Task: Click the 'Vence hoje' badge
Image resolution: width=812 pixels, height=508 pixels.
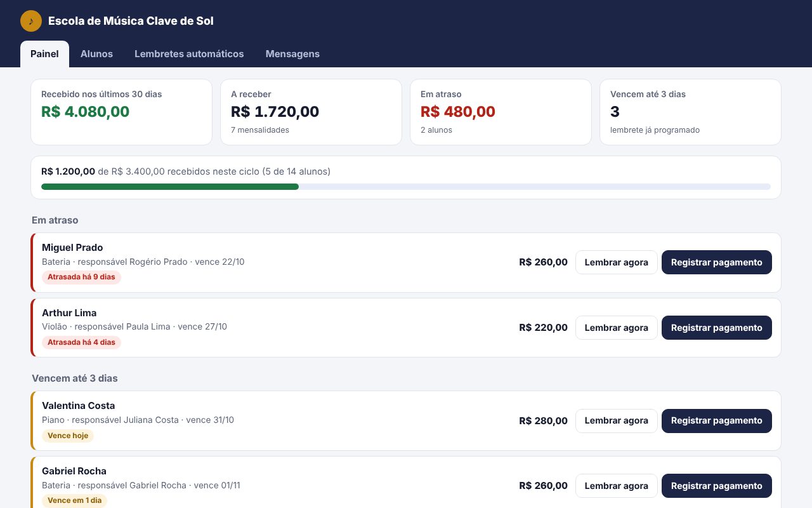Action: (68, 436)
